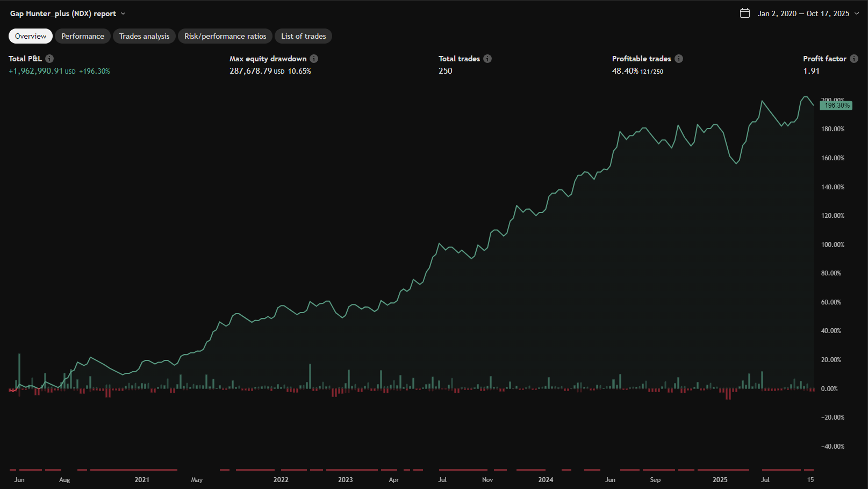Viewport: 868px width, 489px height.
Task: Open the Jan 2, 2020 — Oct 17, 2025 range
Action: click(x=803, y=13)
